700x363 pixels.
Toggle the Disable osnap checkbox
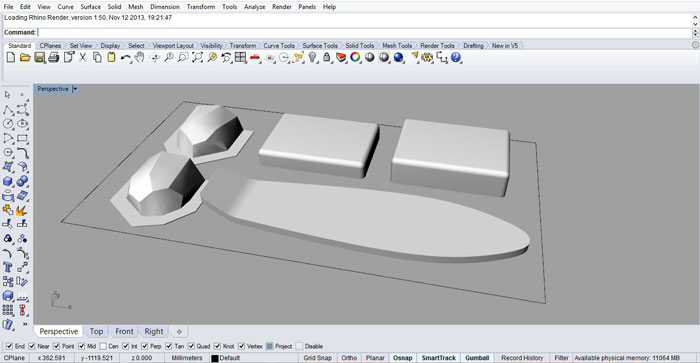click(299, 346)
